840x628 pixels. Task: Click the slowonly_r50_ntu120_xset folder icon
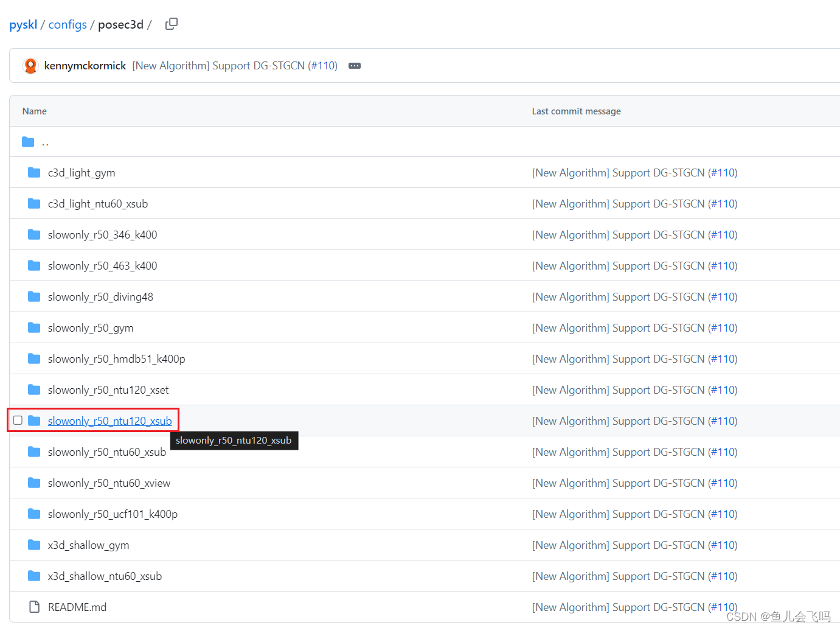[x=34, y=390]
